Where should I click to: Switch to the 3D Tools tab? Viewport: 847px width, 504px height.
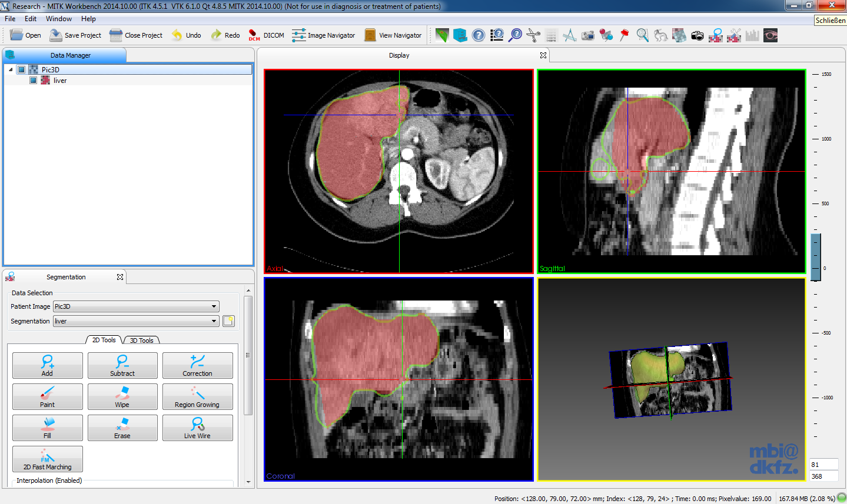click(x=141, y=341)
